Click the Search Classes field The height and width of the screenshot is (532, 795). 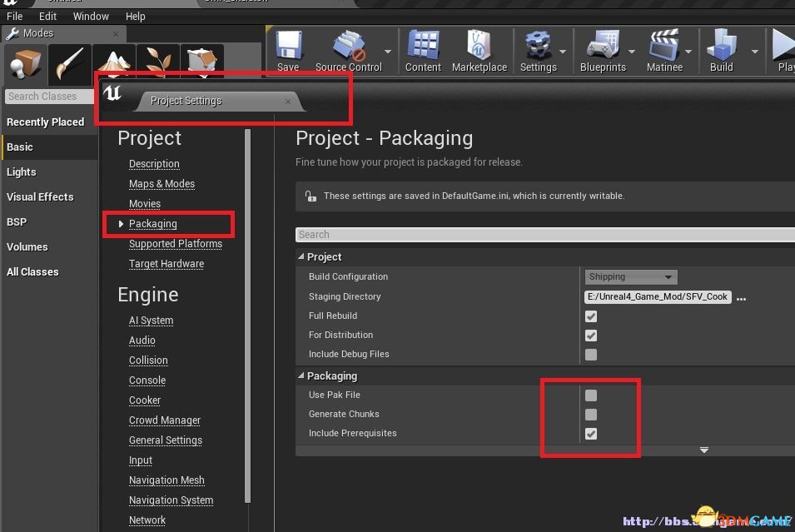pos(49,97)
